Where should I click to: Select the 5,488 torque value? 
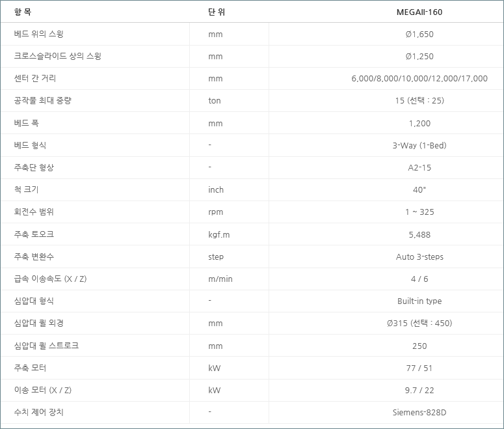coord(419,234)
